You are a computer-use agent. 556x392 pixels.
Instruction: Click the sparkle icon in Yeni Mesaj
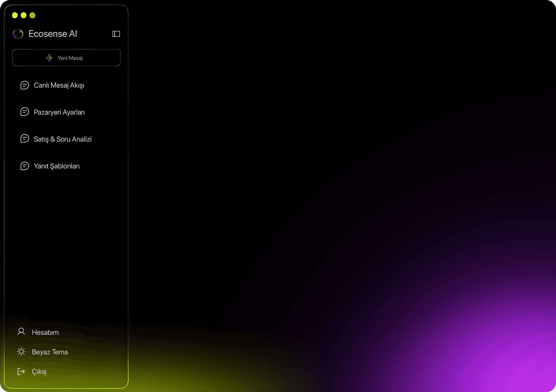[49, 58]
